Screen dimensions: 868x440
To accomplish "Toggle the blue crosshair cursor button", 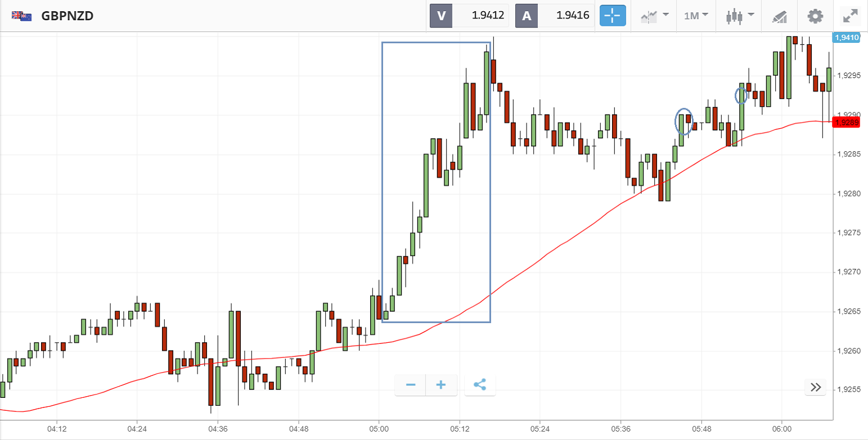I will click(x=613, y=16).
